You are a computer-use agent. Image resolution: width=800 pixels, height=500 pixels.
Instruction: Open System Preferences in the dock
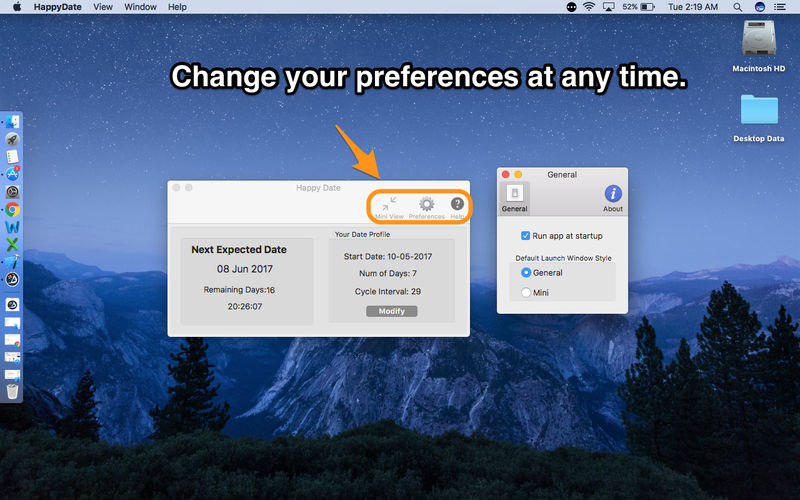(12, 192)
